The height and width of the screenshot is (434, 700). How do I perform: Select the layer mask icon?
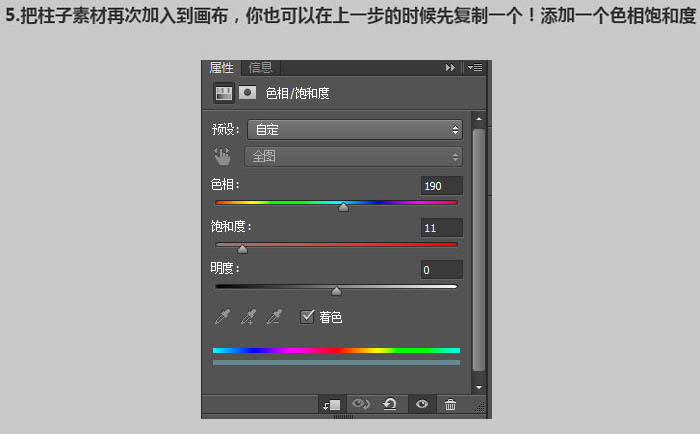(247, 93)
